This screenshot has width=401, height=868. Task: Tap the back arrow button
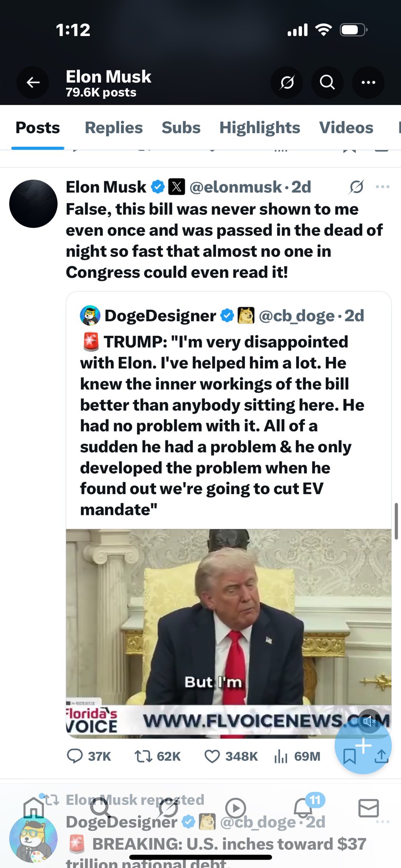coord(33,83)
